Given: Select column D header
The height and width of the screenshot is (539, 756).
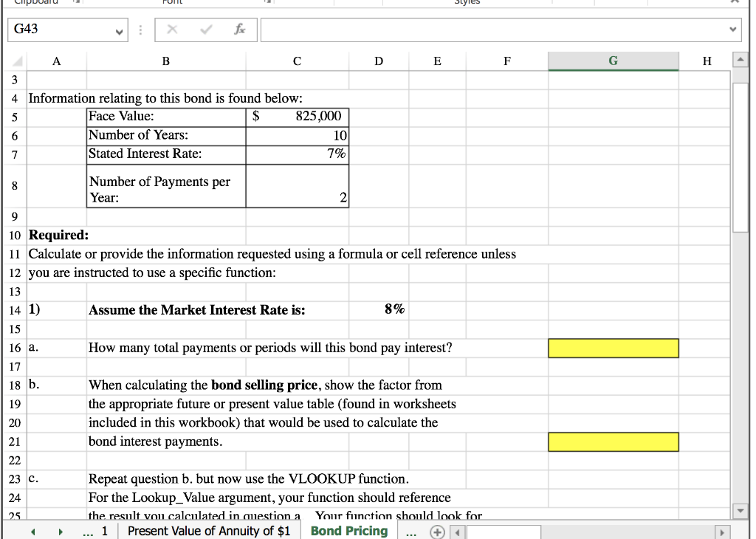Looking at the screenshot, I should [x=379, y=61].
